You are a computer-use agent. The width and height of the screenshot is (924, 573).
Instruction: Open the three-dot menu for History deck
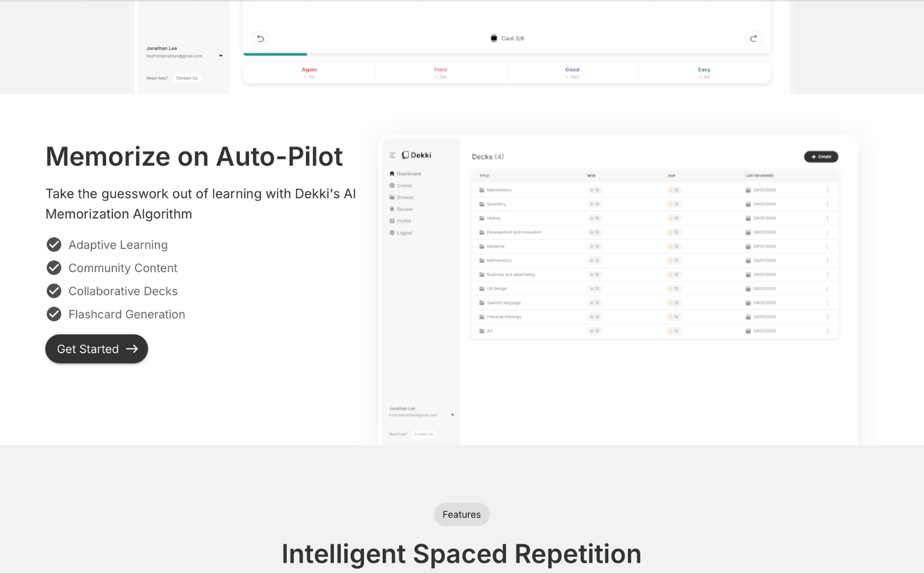pos(828,218)
